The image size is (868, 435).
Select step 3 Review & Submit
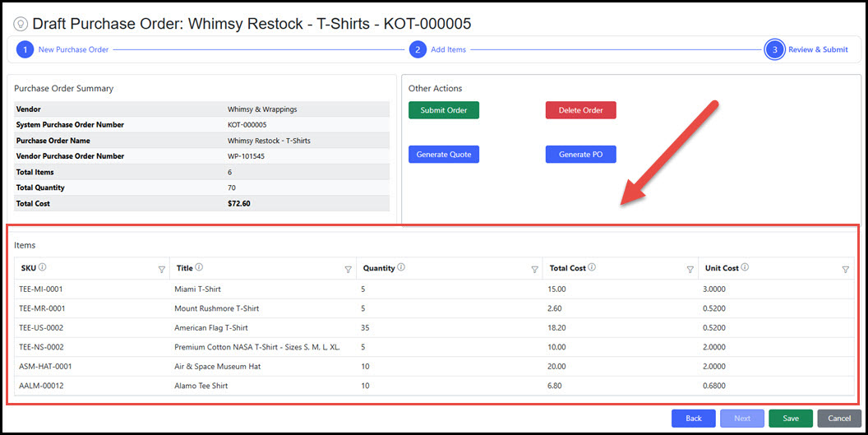click(x=773, y=49)
